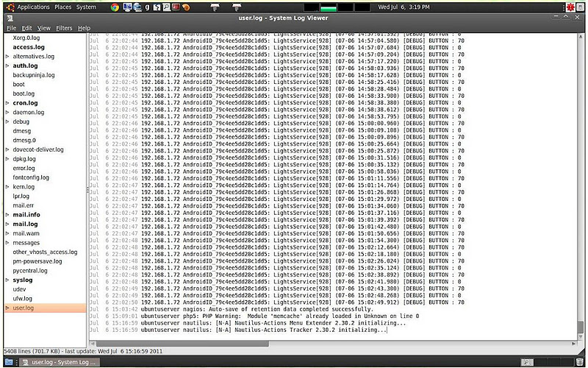
Task: Open the magnifier log viewer launcher in panel
Action: [x=167, y=7]
